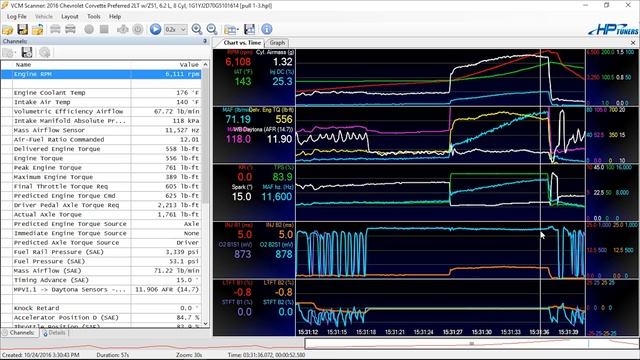Open a log file with the folder icon
Viewport: 640px width, 360px height.
tap(8, 29)
